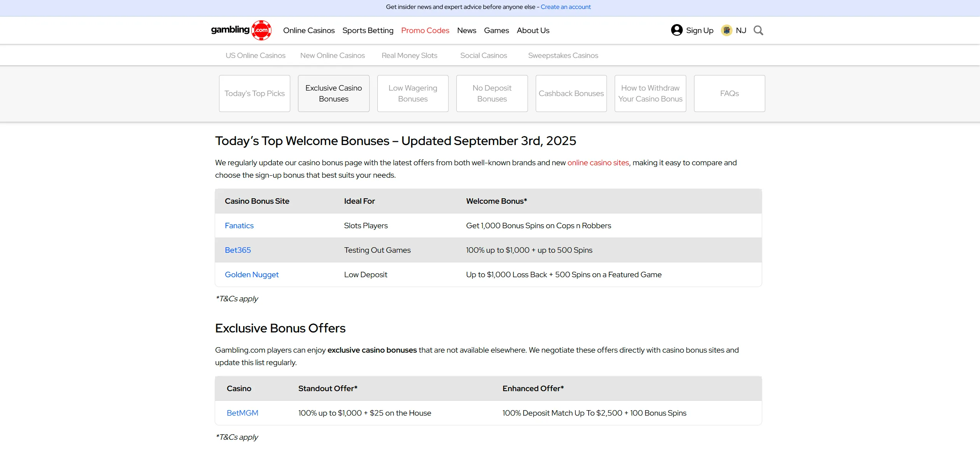The image size is (980, 458).
Task: Open the Sports Betting menu
Action: [368, 30]
